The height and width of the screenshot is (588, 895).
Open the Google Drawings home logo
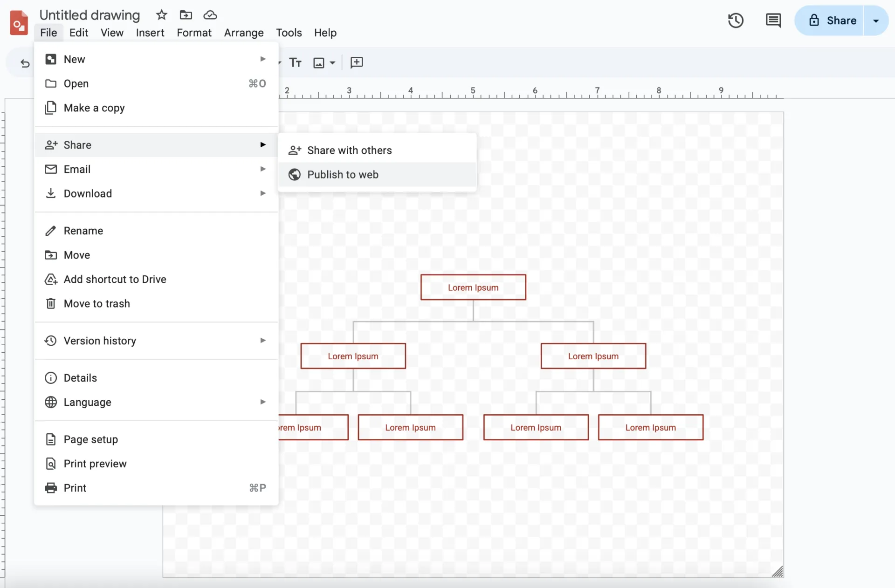[x=19, y=22]
